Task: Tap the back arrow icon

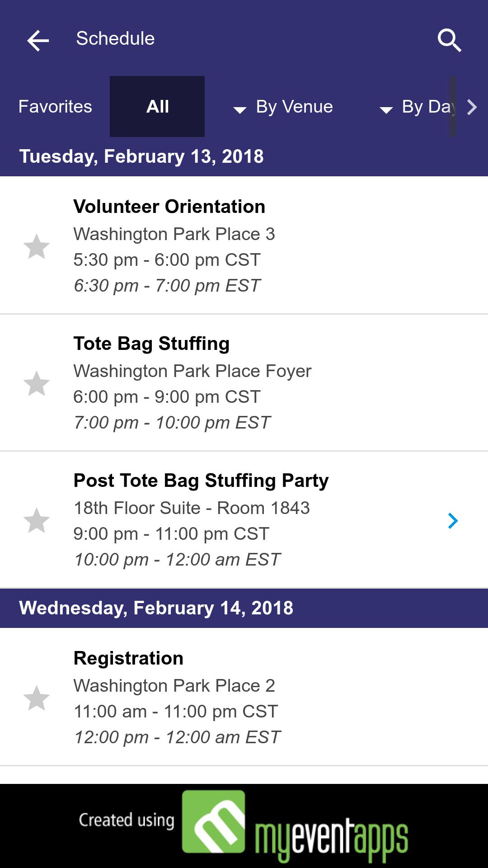Action: [x=38, y=41]
